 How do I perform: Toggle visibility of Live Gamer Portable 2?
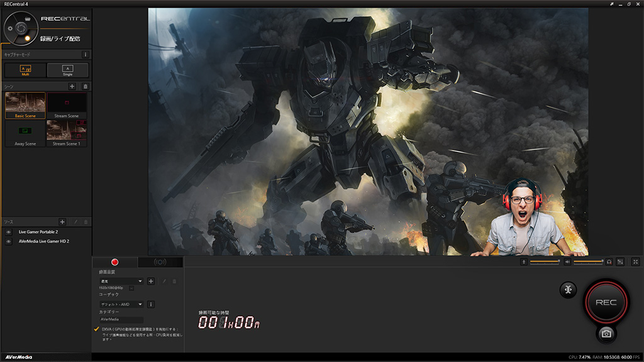[8, 232]
